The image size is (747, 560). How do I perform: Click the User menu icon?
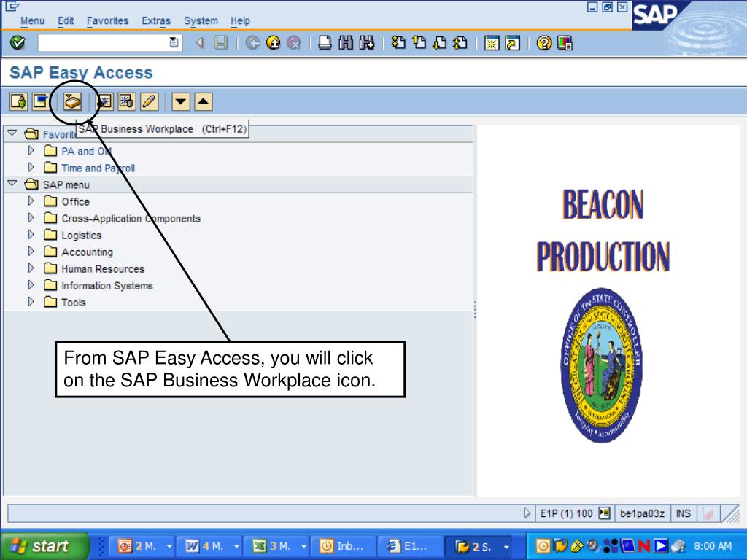point(18,101)
